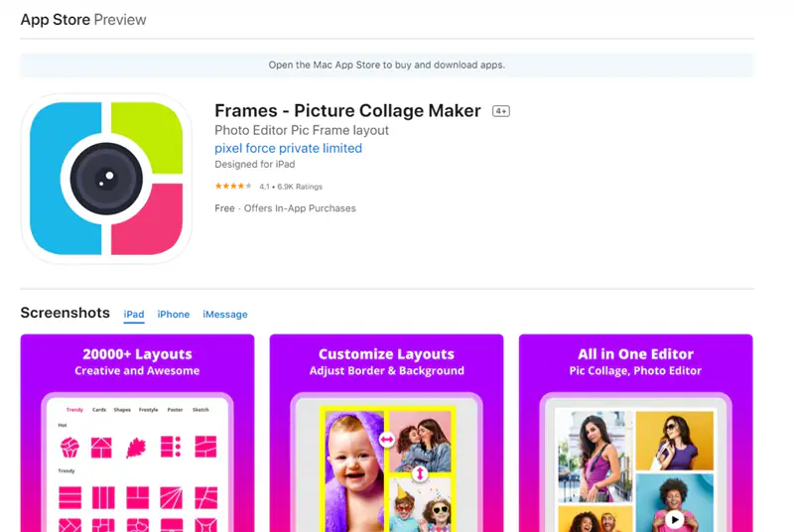Select the three vertical columns layout

click(x=103, y=497)
